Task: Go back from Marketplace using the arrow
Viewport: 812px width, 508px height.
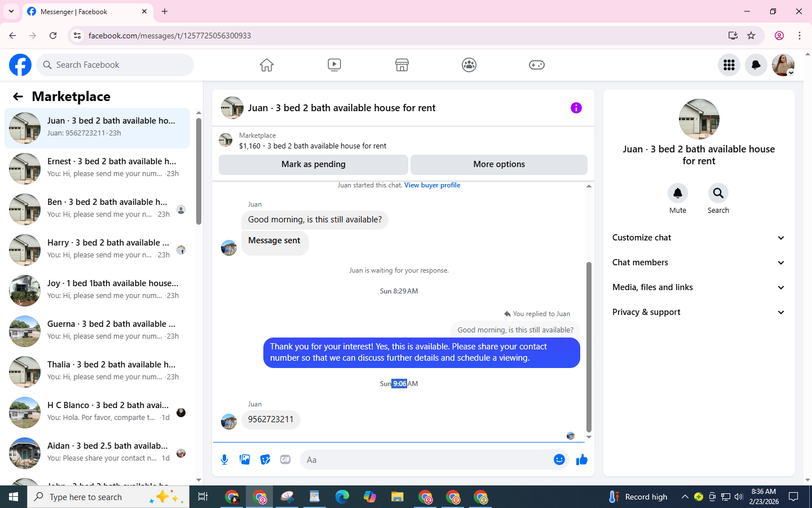Action: click(x=18, y=97)
